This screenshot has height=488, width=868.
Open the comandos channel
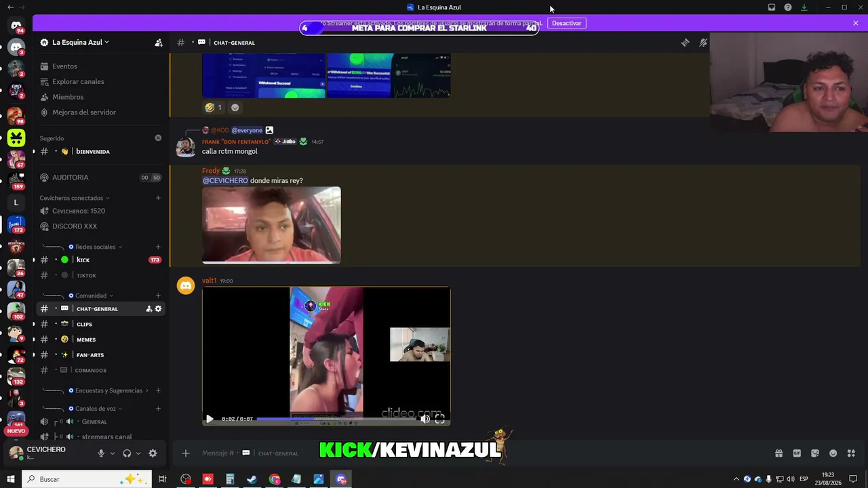coord(102,370)
